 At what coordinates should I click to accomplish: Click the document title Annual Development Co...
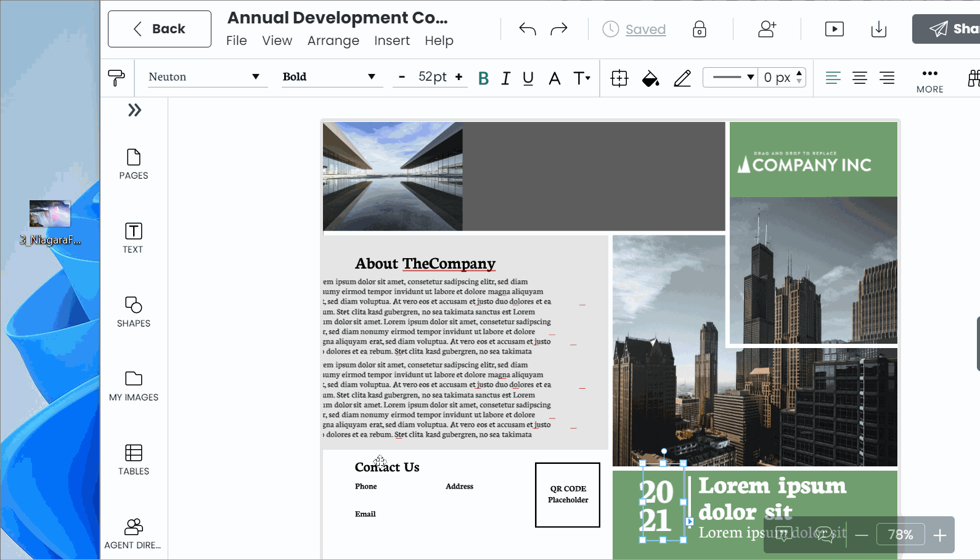tap(338, 18)
